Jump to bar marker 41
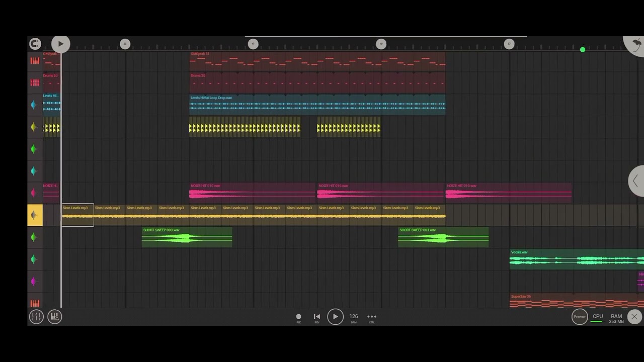Screen dimensions: 644x362 (x=253, y=44)
